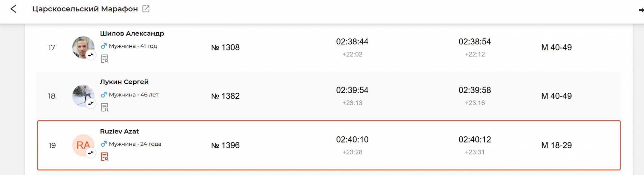Click male gender icon for Лукин Сергей

[x=104, y=95]
